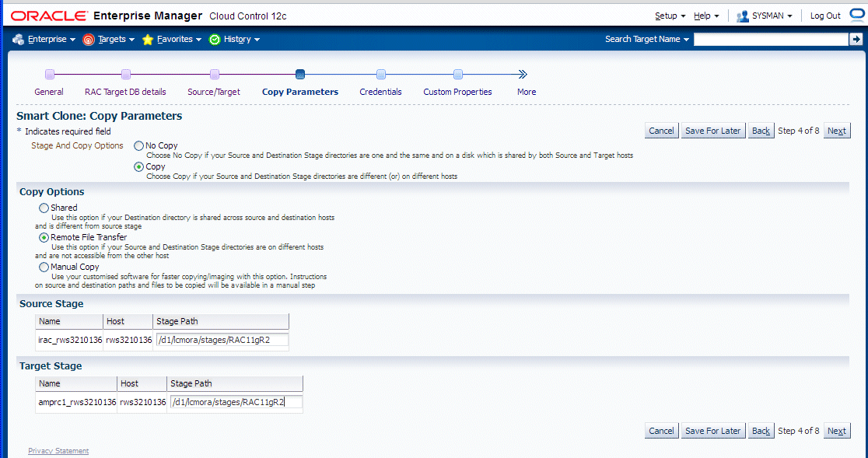Go to the Source/Target step label
The height and width of the screenshot is (458, 868).
214,92
